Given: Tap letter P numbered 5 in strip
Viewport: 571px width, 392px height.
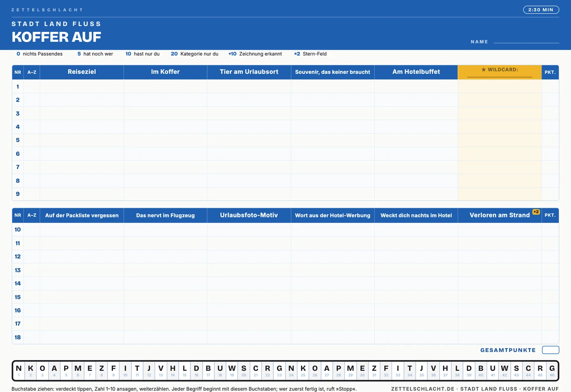Looking at the screenshot, I should click(x=66, y=370).
